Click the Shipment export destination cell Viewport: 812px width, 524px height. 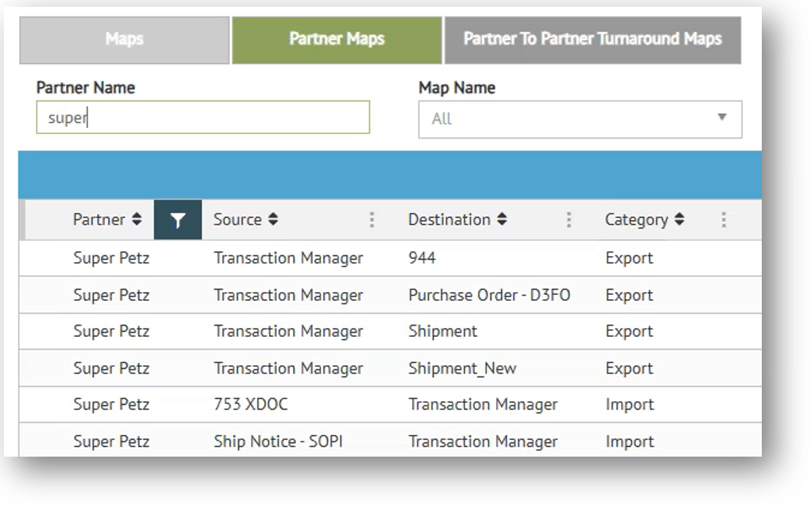click(x=442, y=332)
